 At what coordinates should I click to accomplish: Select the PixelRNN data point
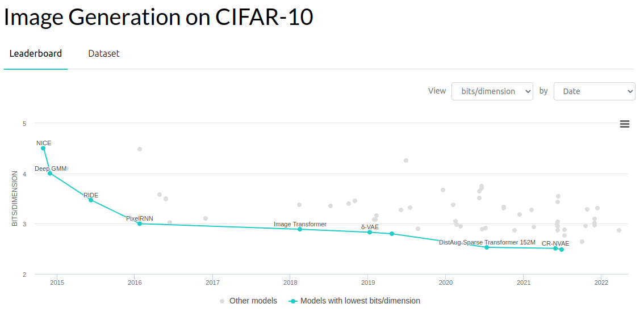pos(140,224)
